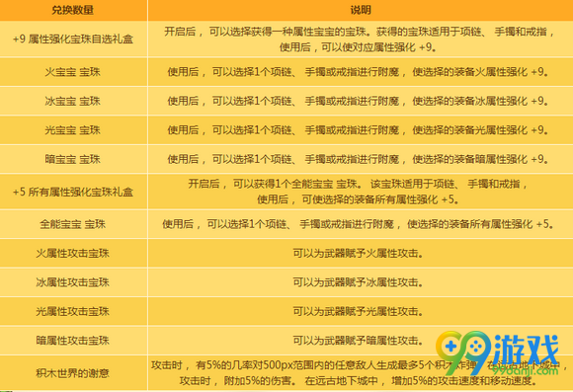
Task: Select the +9 属性强化宝珠自选礼盒 cell
Action: (73, 39)
